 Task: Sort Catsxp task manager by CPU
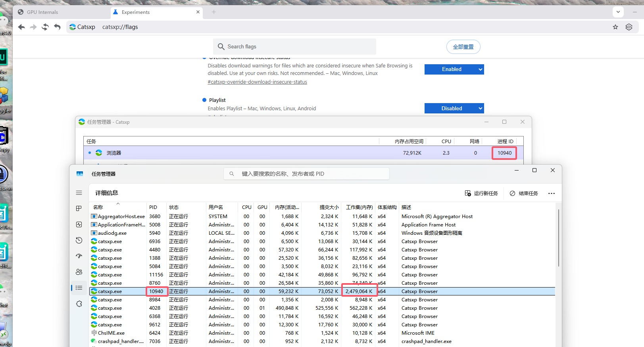(446, 141)
